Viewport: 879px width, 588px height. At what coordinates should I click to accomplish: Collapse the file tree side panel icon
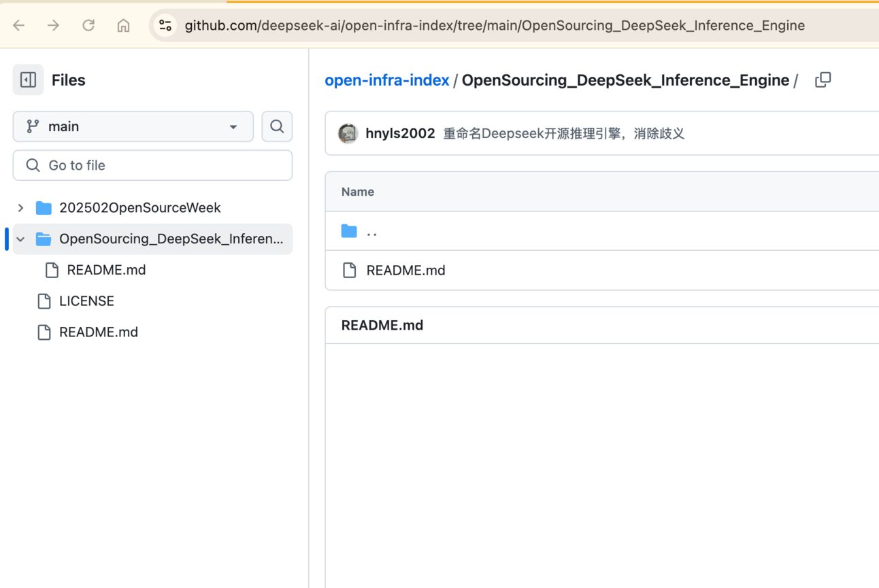click(x=28, y=80)
